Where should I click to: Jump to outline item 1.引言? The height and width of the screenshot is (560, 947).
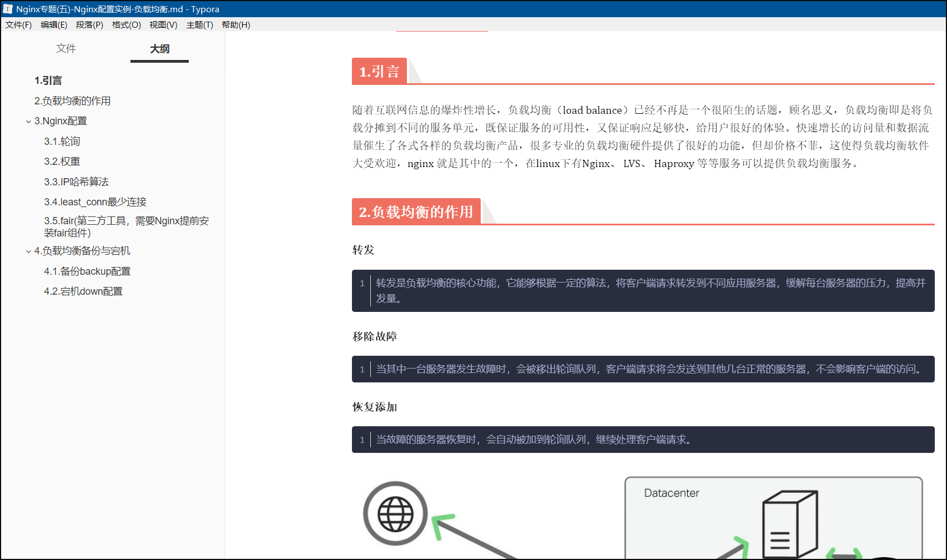48,81
